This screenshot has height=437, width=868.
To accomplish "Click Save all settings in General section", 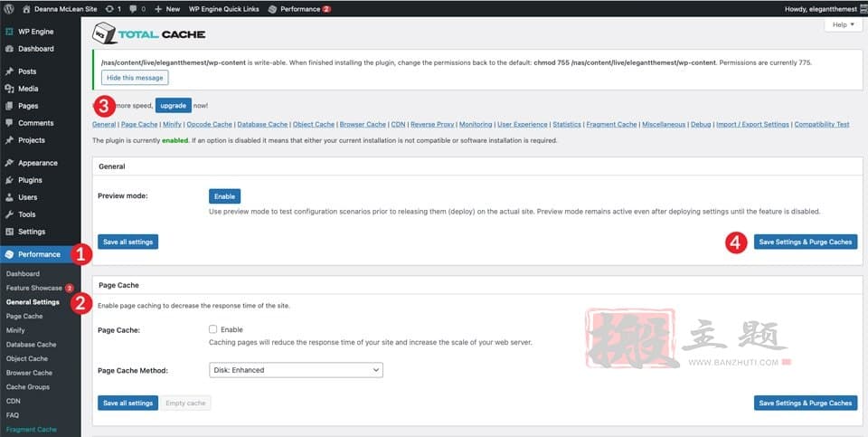I will point(127,242).
